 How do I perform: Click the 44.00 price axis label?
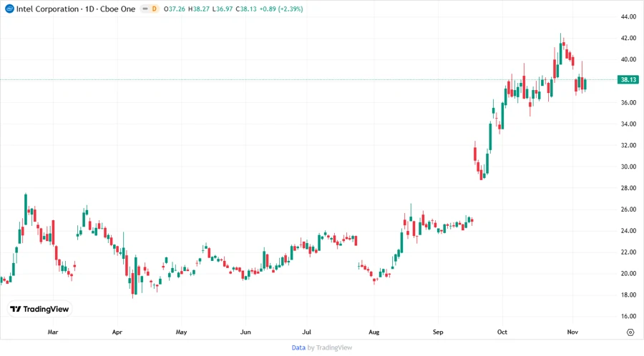coord(628,17)
